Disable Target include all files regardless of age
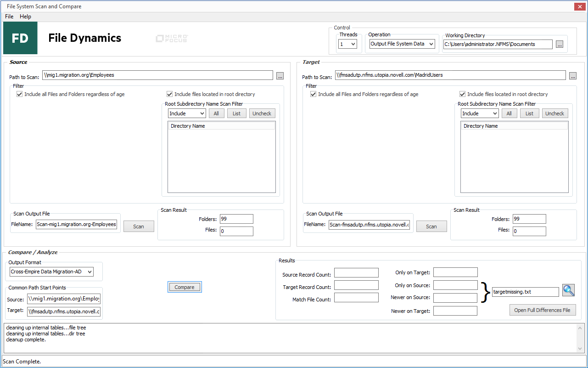 point(313,94)
